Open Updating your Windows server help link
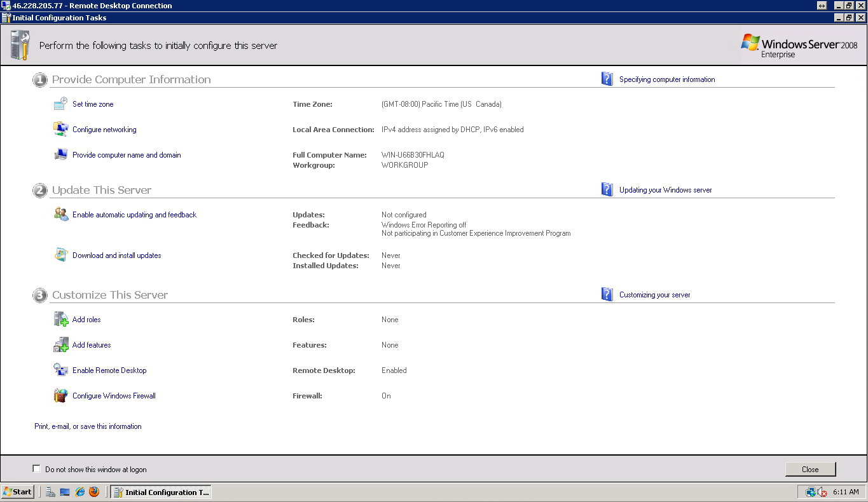868x502 pixels. (666, 190)
